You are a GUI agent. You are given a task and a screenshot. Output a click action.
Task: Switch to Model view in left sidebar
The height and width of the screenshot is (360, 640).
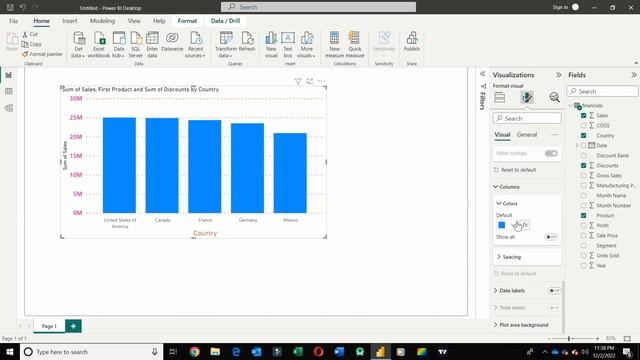tap(9, 108)
